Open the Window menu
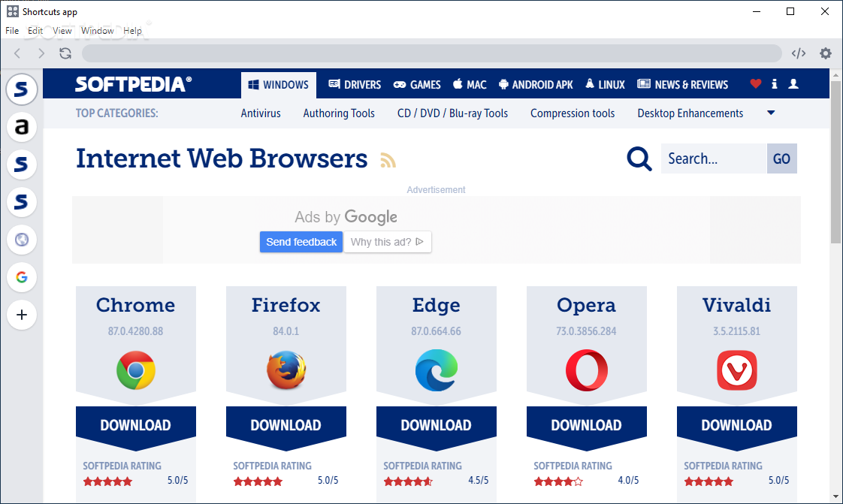Image resolution: width=843 pixels, height=504 pixels. (x=98, y=31)
